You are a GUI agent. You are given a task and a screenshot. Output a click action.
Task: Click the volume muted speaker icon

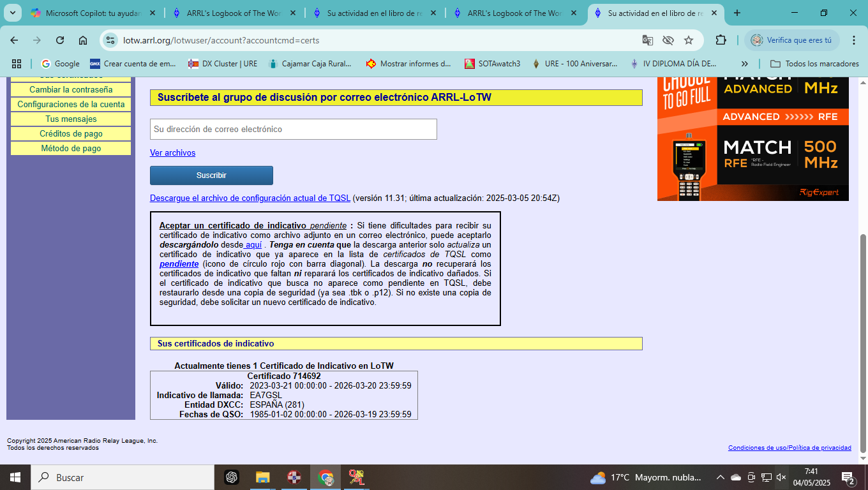(781, 477)
